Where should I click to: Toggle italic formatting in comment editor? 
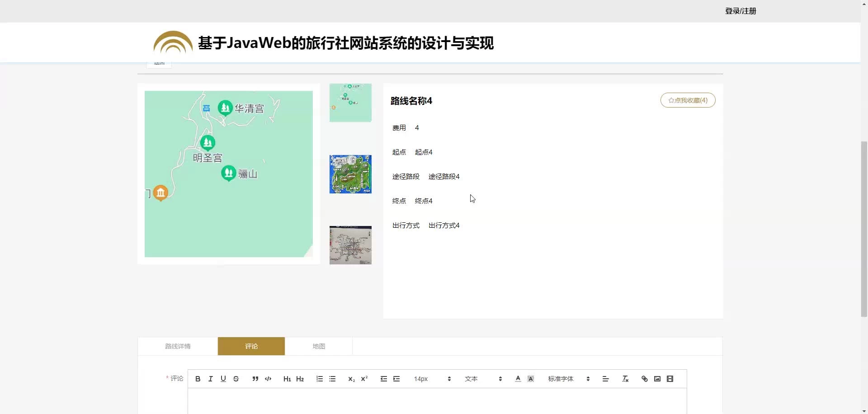tap(210, 379)
